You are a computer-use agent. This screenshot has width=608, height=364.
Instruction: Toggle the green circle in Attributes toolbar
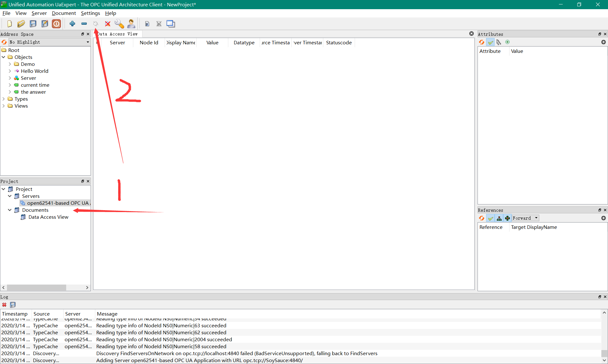click(x=508, y=42)
